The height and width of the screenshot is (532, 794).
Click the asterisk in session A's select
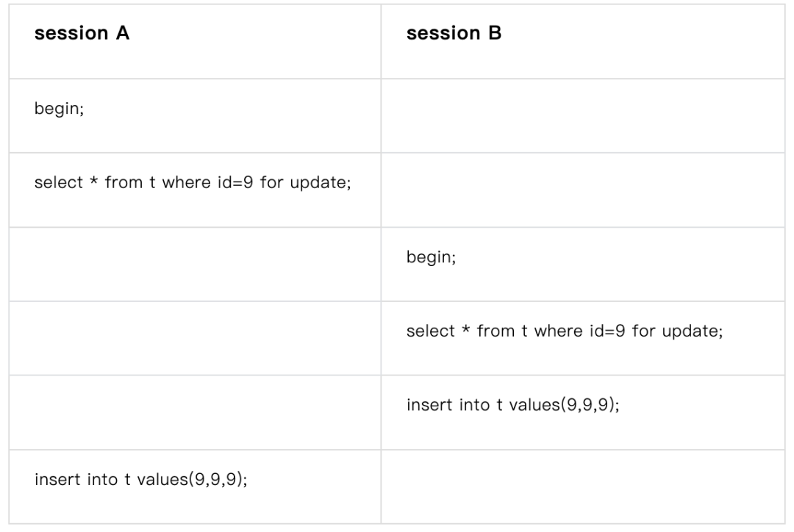(x=94, y=182)
